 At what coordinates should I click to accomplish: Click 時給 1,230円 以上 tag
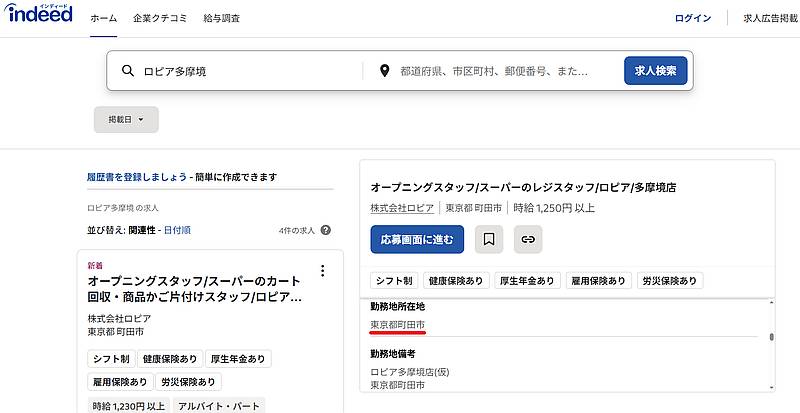coord(129,406)
